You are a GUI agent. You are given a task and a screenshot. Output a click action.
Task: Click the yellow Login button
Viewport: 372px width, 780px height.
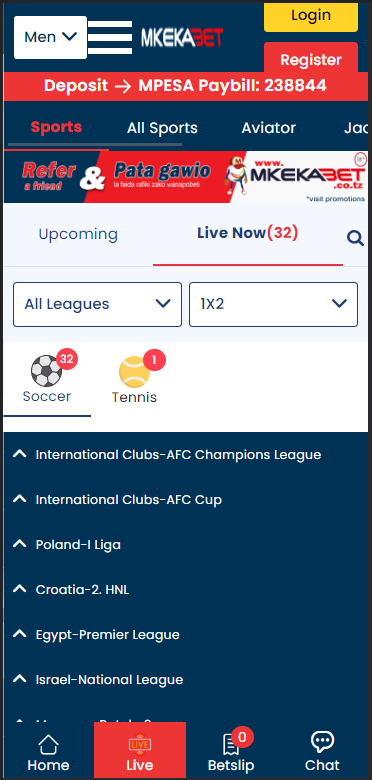tap(311, 16)
